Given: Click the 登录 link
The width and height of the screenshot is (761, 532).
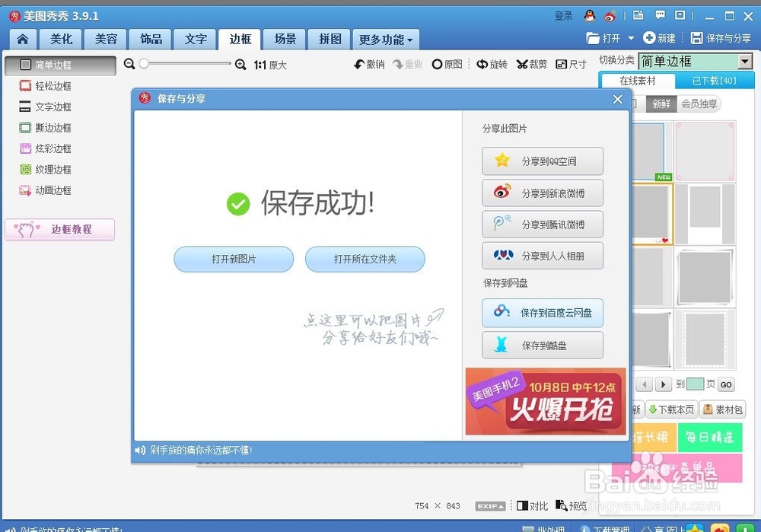Looking at the screenshot, I should [x=563, y=16].
